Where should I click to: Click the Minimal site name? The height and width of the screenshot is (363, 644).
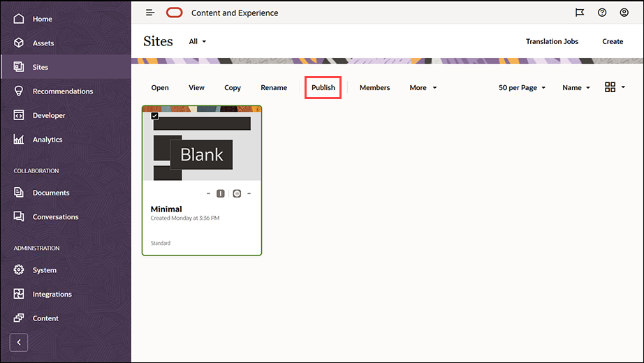166,209
